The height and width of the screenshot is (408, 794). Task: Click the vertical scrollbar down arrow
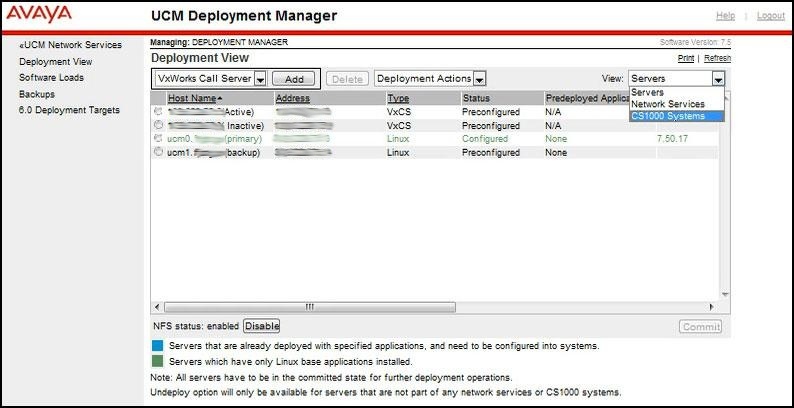point(725,295)
